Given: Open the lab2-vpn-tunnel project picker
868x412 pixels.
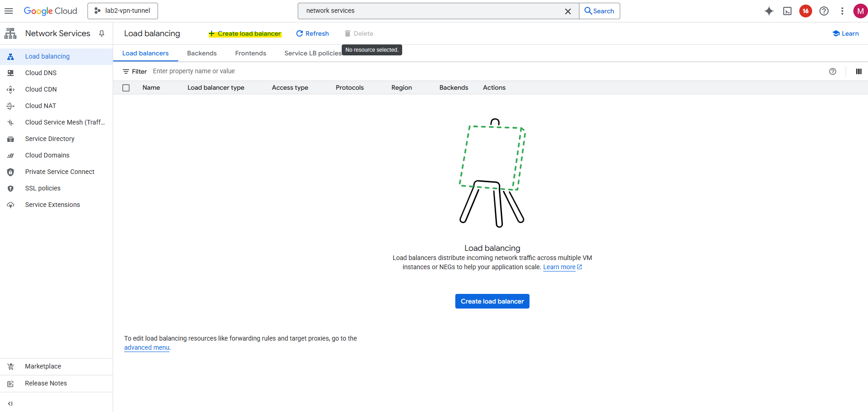Looking at the screenshot, I should [123, 11].
